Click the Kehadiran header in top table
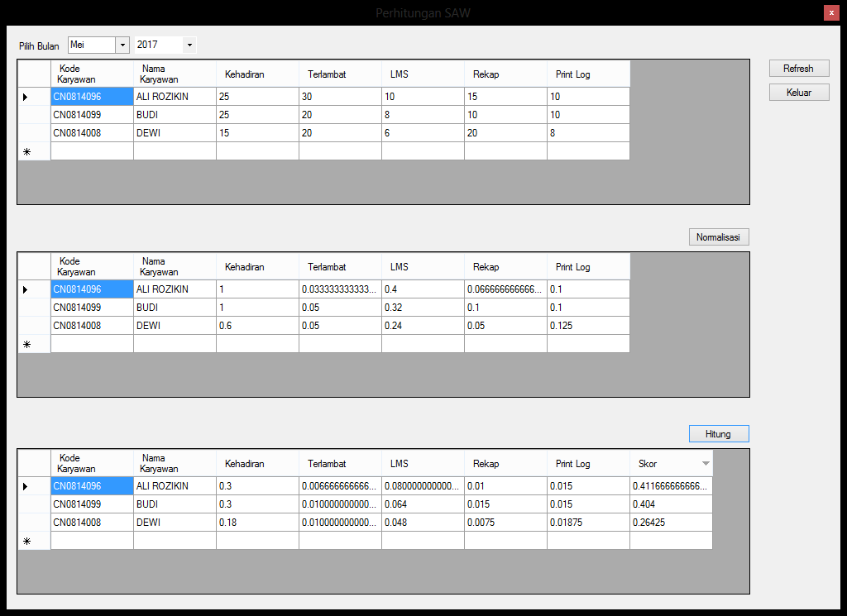Image resolution: width=847 pixels, height=616 pixels. (x=257, y=74)
